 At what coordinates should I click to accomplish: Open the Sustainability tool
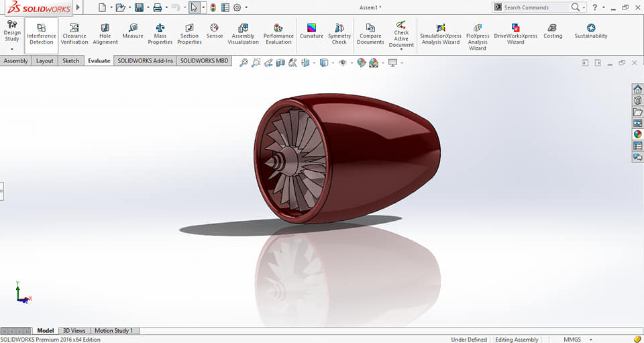pos(590,31)
